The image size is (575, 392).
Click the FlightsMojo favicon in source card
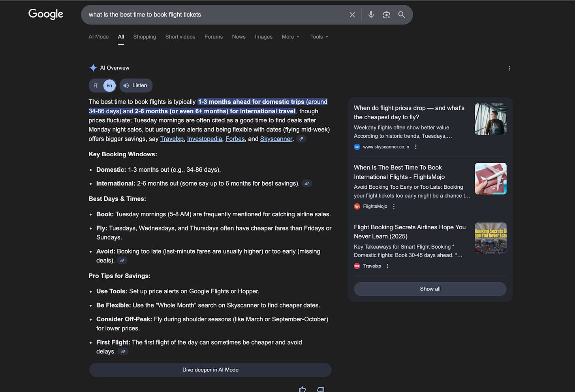(x=357, y=206)
